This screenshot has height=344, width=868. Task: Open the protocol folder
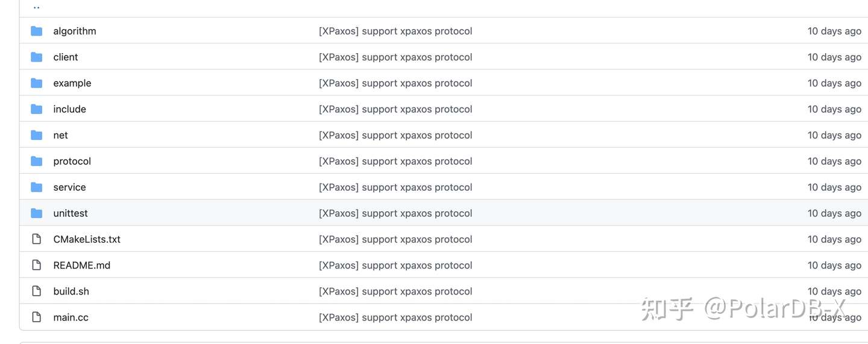click(x=72, y=161)
